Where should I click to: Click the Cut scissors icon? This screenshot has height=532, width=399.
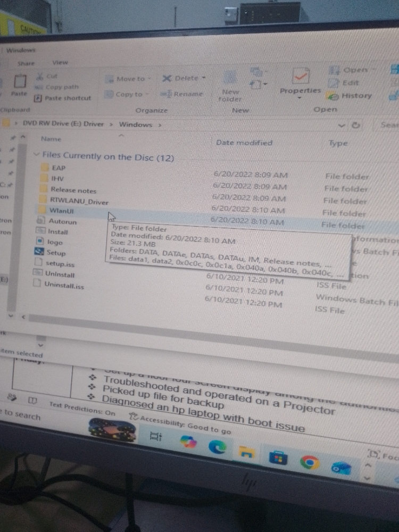[40, 76]
